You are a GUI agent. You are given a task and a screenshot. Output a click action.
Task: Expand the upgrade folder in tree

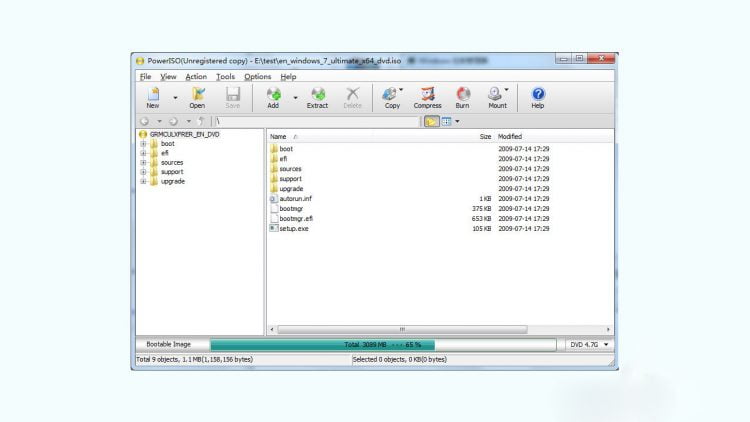click(143, 181)
